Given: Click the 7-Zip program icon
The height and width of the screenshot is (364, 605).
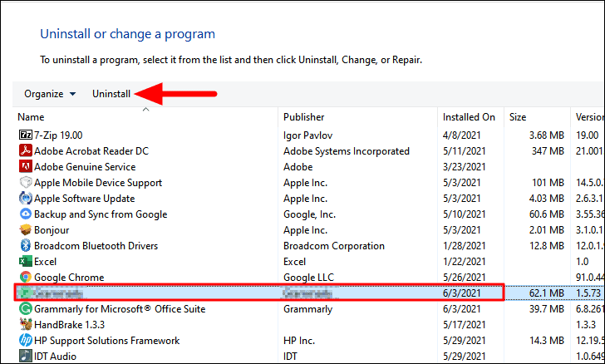Looking at the screenshot, I should click(26, 135).
